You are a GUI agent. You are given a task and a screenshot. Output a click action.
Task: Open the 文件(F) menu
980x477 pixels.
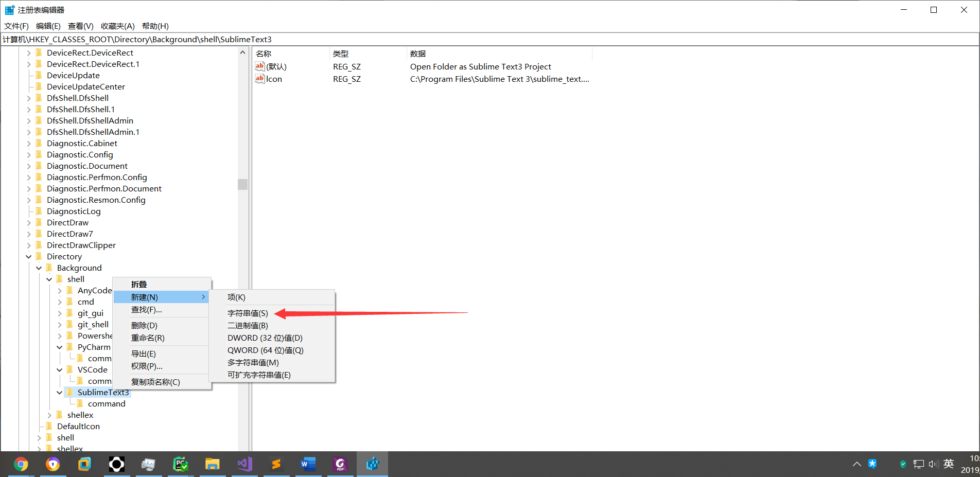tap(16, 26)
